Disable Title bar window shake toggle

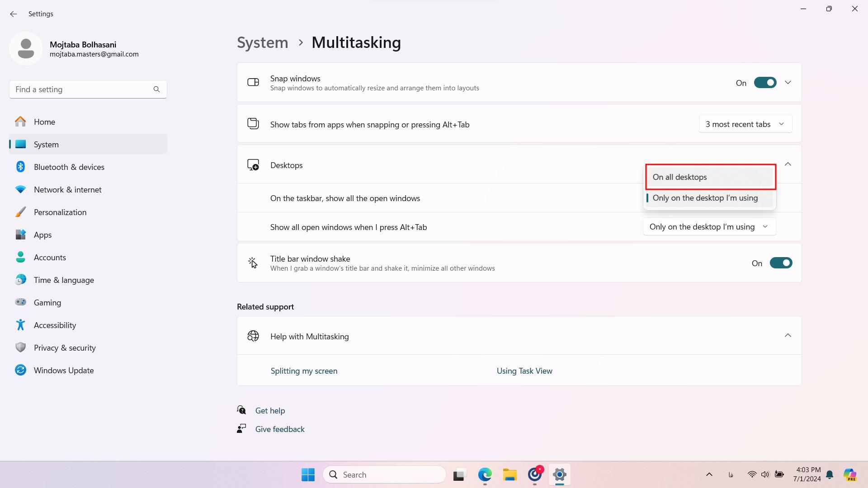point(781,263)
